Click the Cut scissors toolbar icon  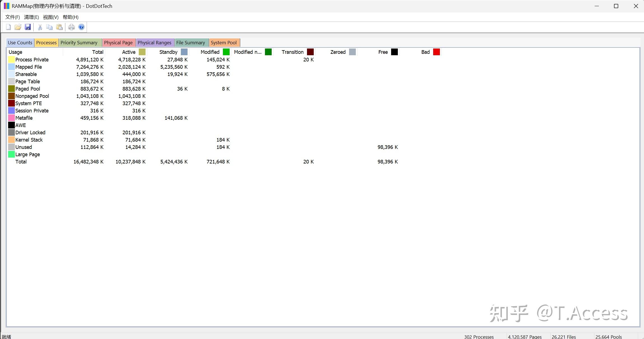click(40, 27)
